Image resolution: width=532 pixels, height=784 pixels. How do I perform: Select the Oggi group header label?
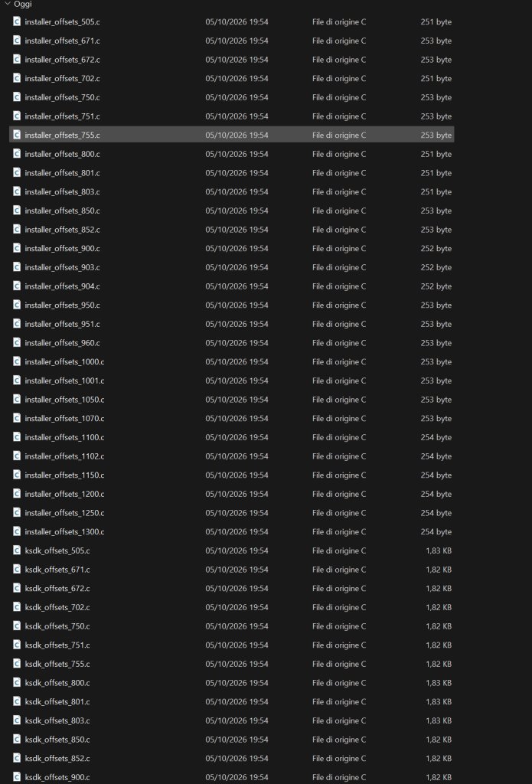click(x=22, y=4)
